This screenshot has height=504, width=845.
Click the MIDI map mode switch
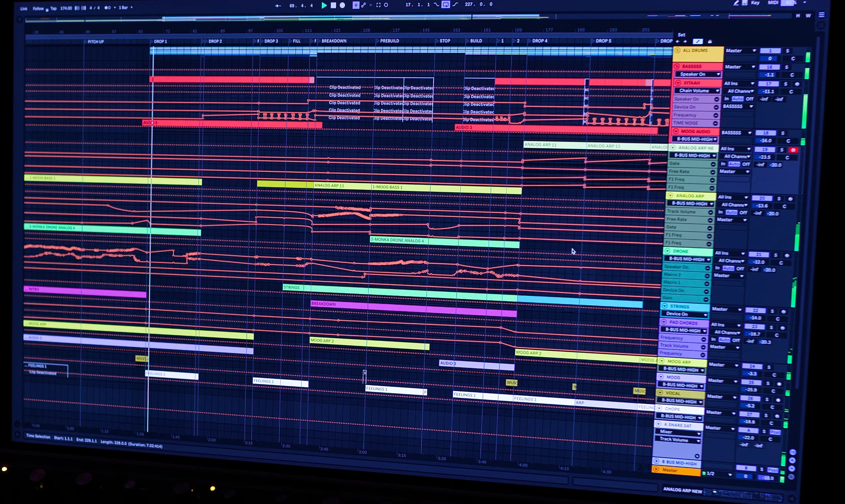click(x=773, y=3)
